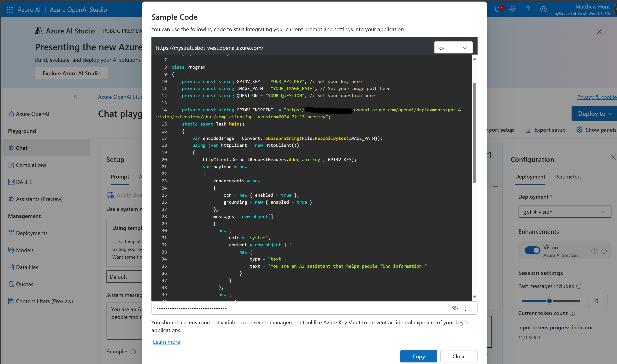Click Show panels gear
The height and width of the screenshot is (364, 617).
click(x=579, y=130)
